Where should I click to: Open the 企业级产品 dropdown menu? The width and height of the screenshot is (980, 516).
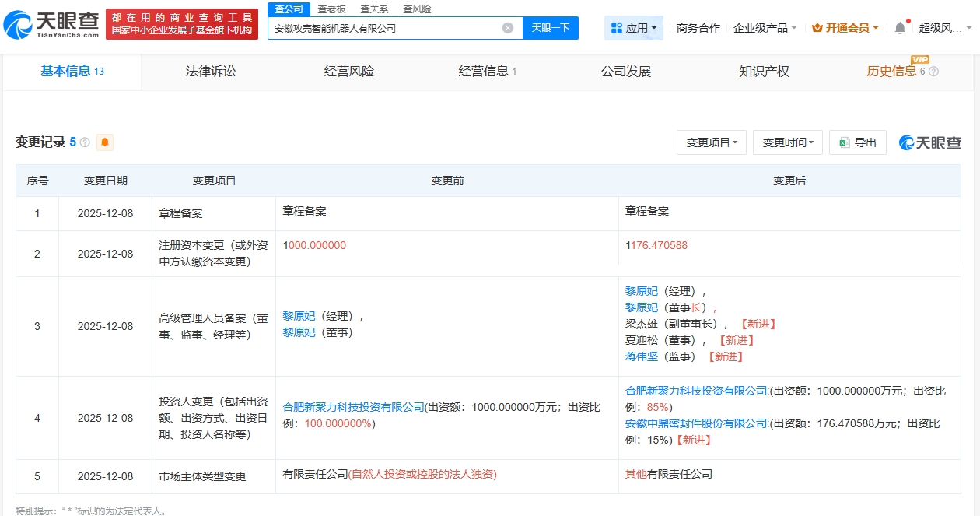coord(765,28)
